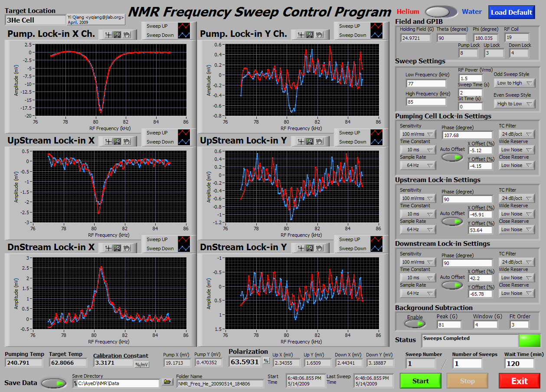Open Even Sweep Style dropdown
Image resolution: width=546 pixels, height=392 pixels.
514,104
